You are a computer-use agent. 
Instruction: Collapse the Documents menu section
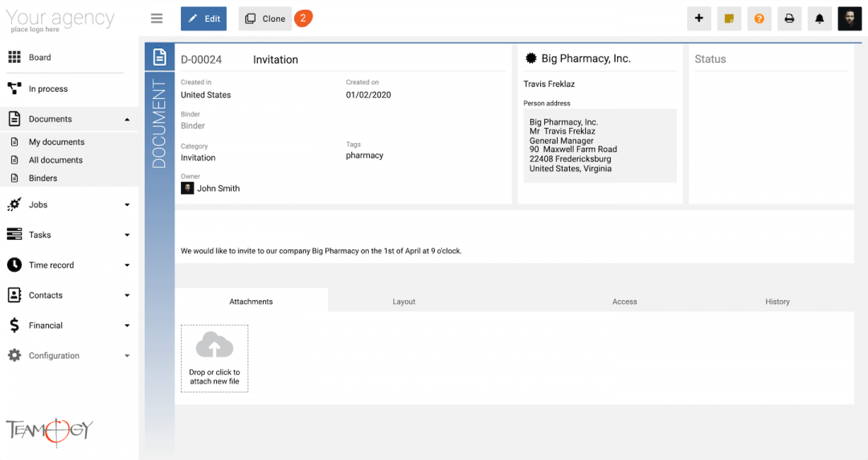(x=127, y=120)
